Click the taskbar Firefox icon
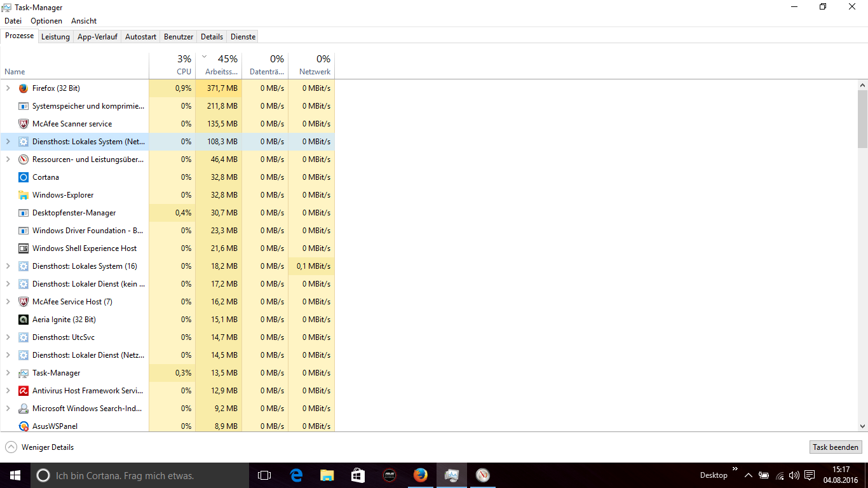The image size is (868, 488). 420,475
